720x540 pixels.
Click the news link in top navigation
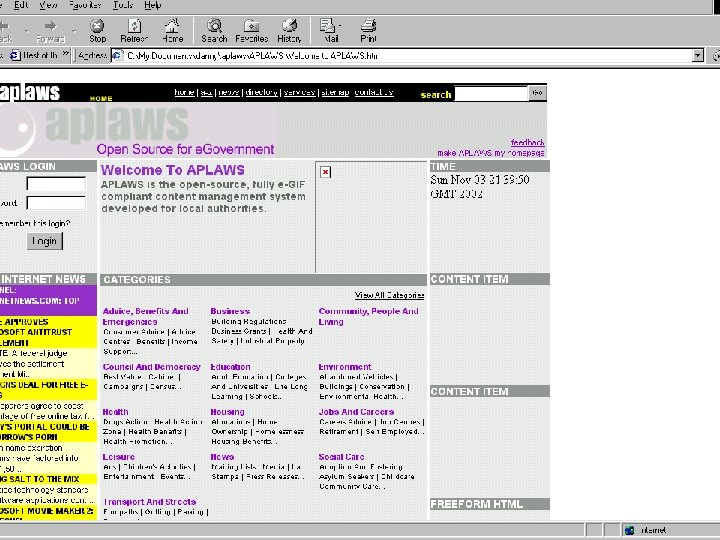pyautogui.click(x=229, y=92)
